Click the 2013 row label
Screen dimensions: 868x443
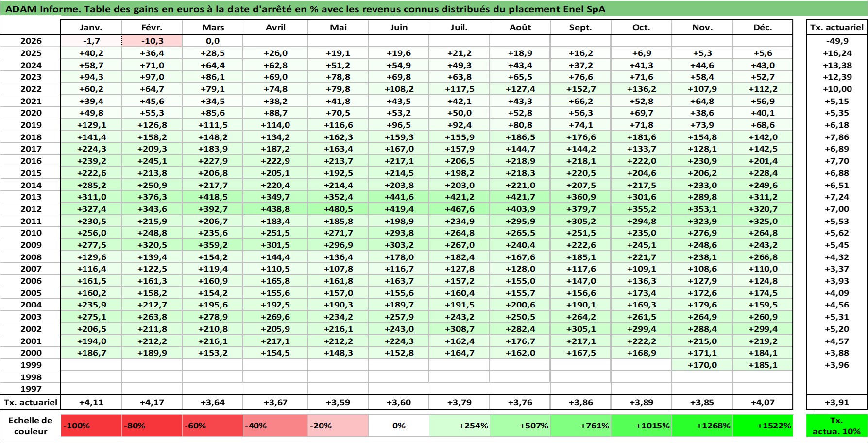tap(31, 197)
